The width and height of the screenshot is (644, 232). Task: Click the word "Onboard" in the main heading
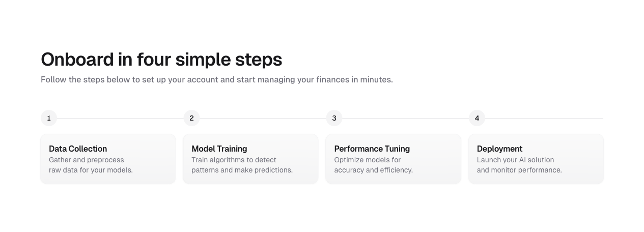[x=77, y=60]
